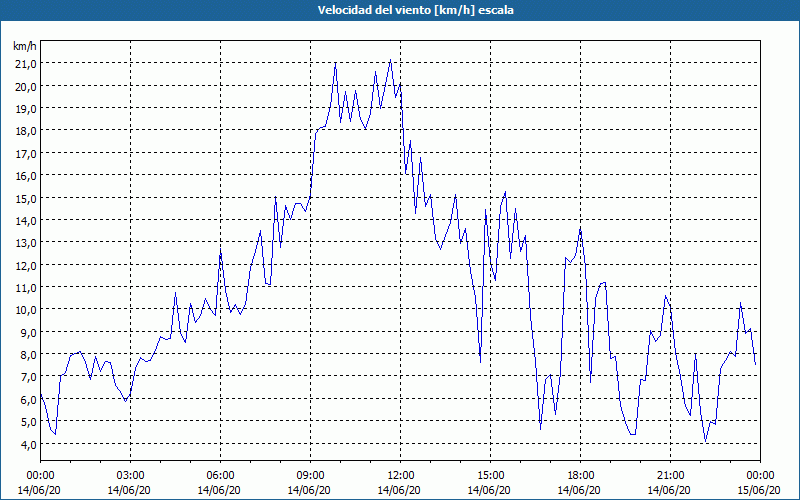Select the 10,0 y-axis value
This screenshot has height=500, width=800.
coord(26,310)
